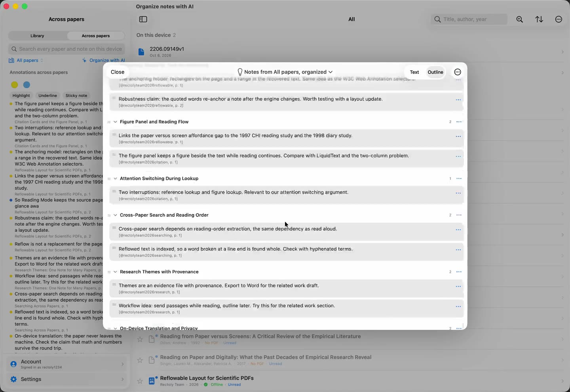Click Organize with AI link
Image resolution: width=570 pixels, height=392 pixels.
coord(104,61)
